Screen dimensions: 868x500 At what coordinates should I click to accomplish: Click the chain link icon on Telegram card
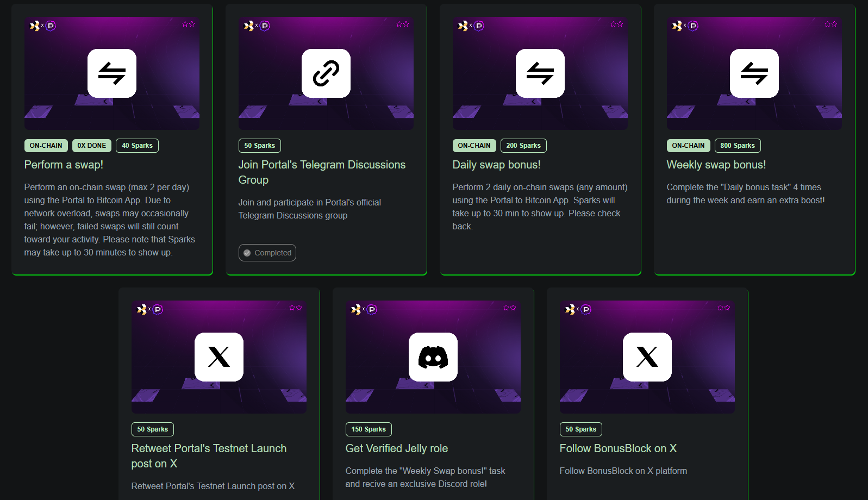click(326, 73)
